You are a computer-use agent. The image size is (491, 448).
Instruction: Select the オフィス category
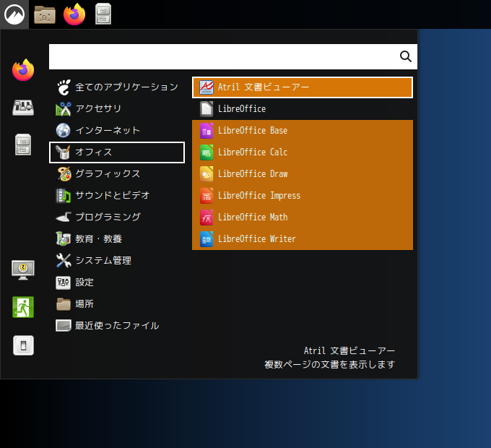point(117,152)
